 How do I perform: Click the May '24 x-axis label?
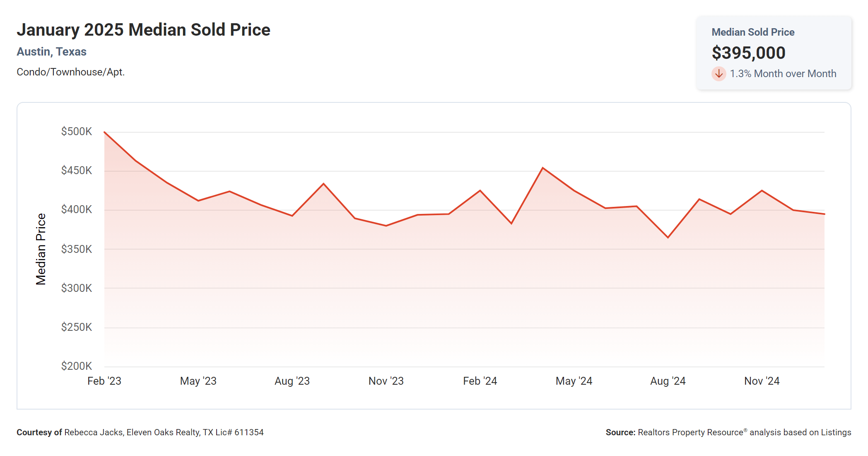(x=574, y=381)
